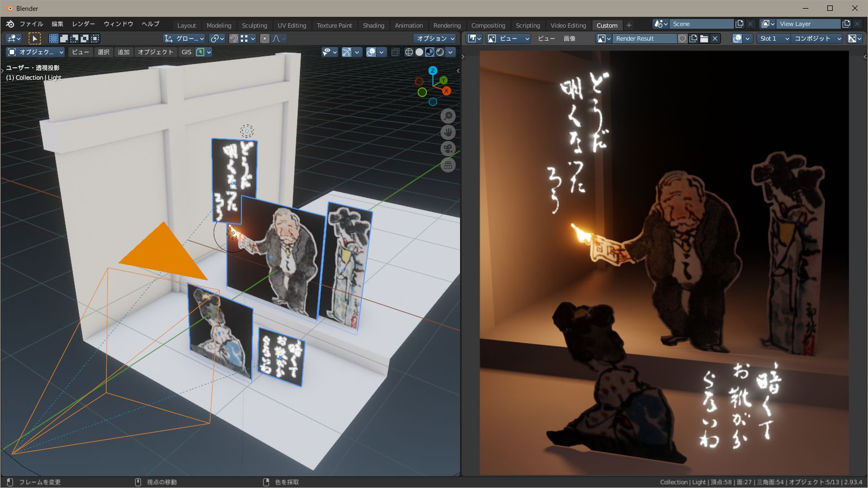
Task: Toggle camera view with the camera gizmo
Action: [x=448, y=149]
